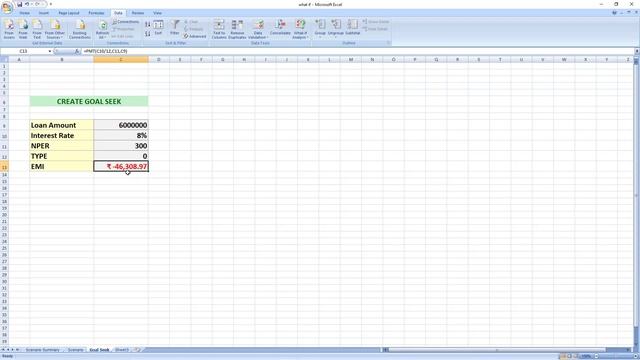Select the Goal Seek sheet tab
The height and width of the screenshot is (360, 640).
[99, 350]
